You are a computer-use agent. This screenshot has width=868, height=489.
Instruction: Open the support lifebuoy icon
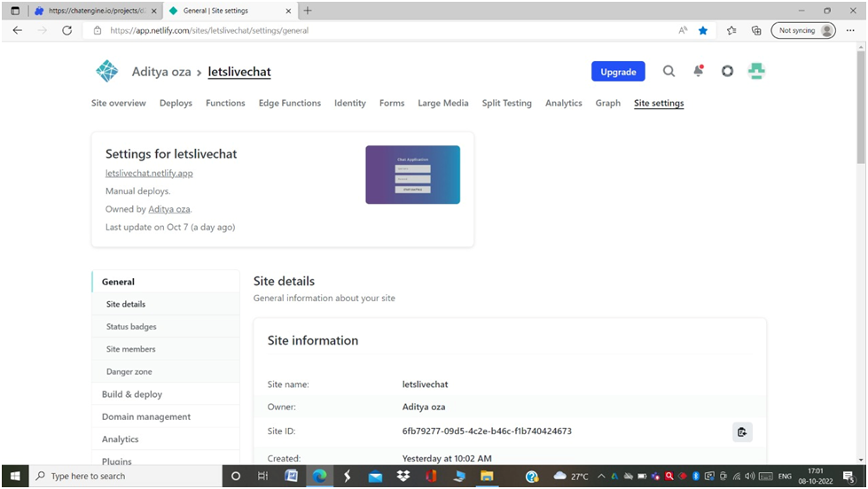[727, 71]
